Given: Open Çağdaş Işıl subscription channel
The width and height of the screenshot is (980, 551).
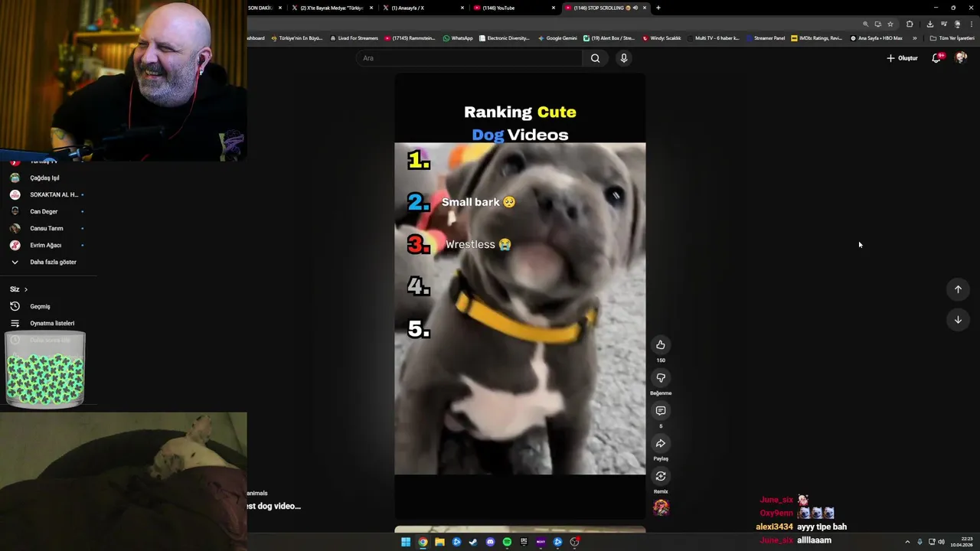Looking at the screenshot, I should (x=46, y=178).
